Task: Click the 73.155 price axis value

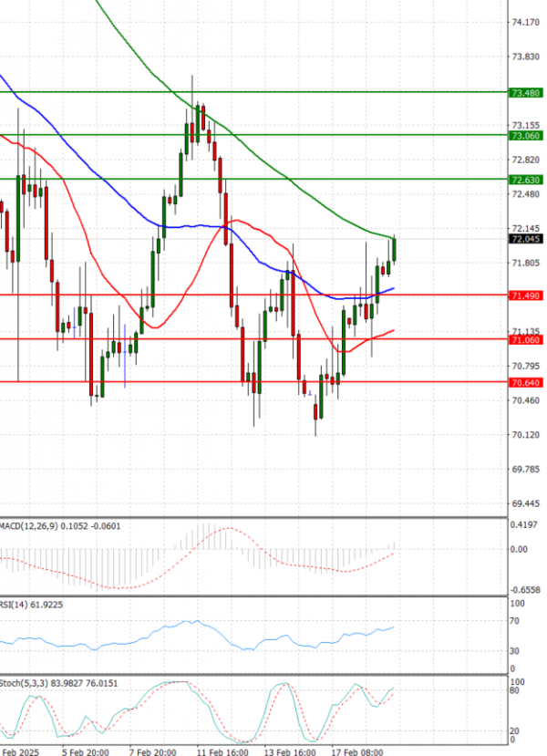Action: [526, 125]
